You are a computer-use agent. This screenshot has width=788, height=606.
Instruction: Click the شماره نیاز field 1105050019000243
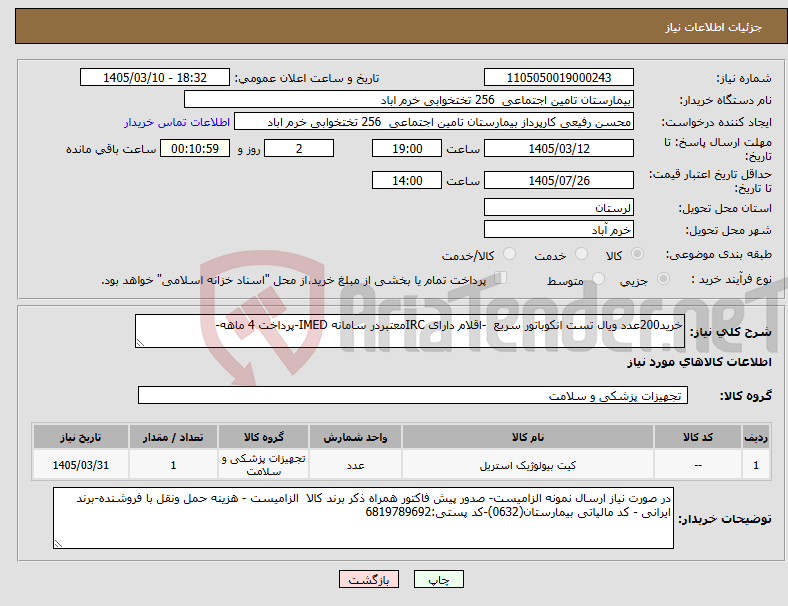pos(558,77)
